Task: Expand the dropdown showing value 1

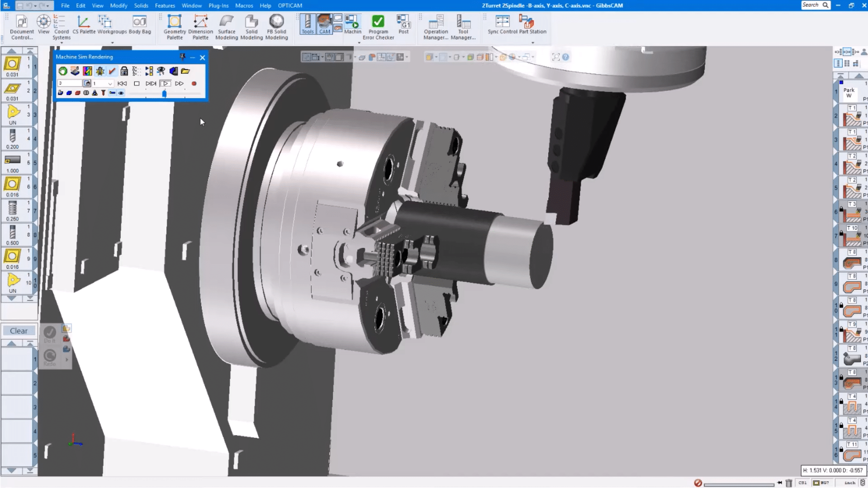Action: (110, 84)
